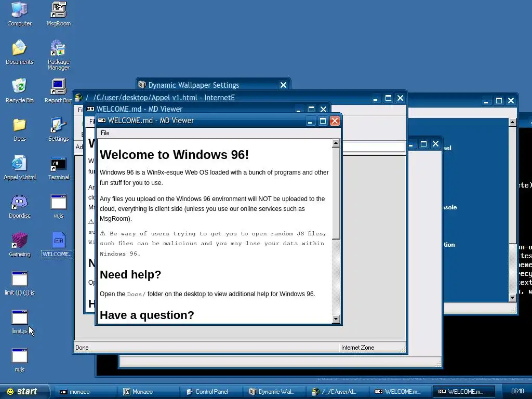This screenshot has width=532, height=399.
Task: Click the InternetE title bar icon
Action: (78, 98)
